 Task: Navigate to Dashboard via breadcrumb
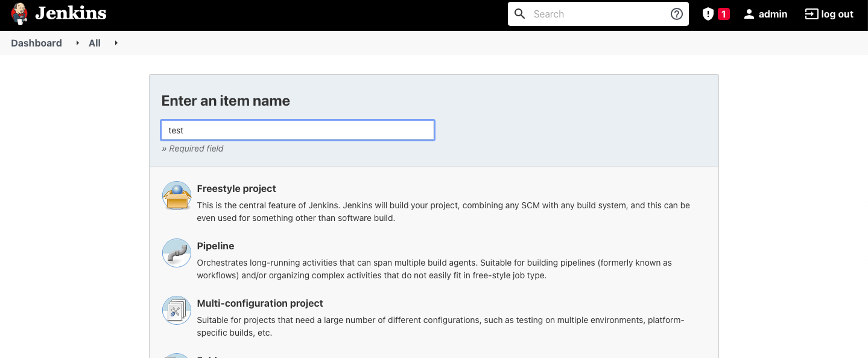coord(36,43)
